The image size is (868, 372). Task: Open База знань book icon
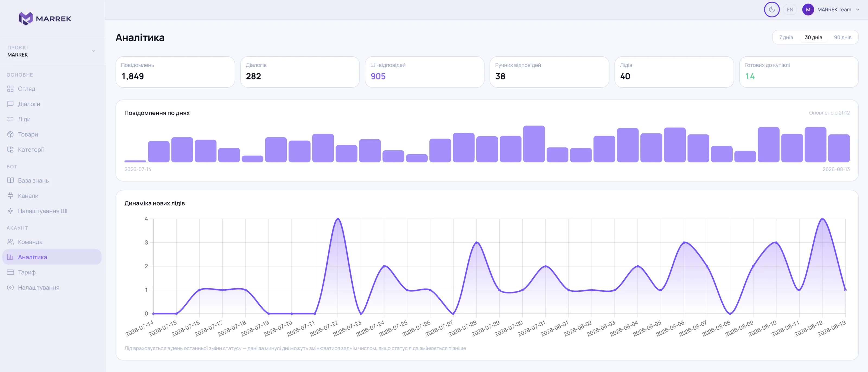[x=11, y=180]
